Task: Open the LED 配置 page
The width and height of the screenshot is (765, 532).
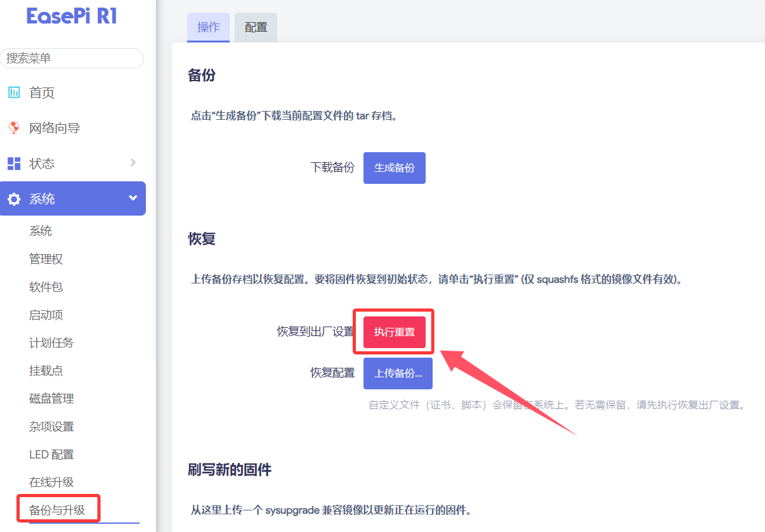Action: 51,455
